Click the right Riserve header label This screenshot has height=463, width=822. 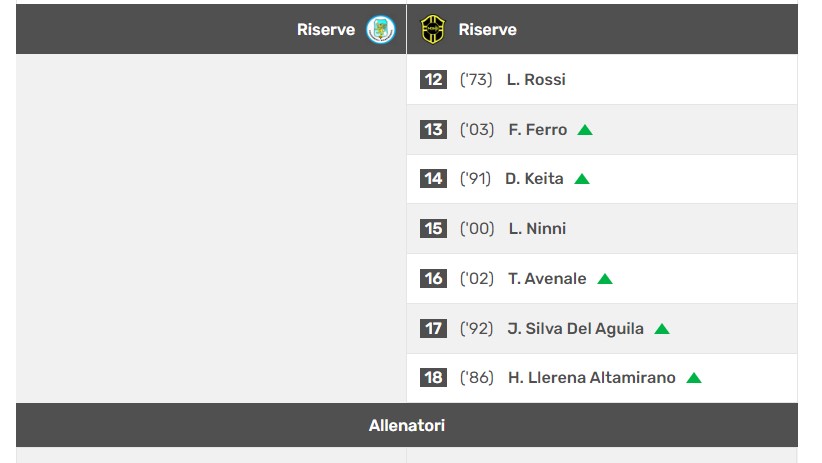[488, 30]
